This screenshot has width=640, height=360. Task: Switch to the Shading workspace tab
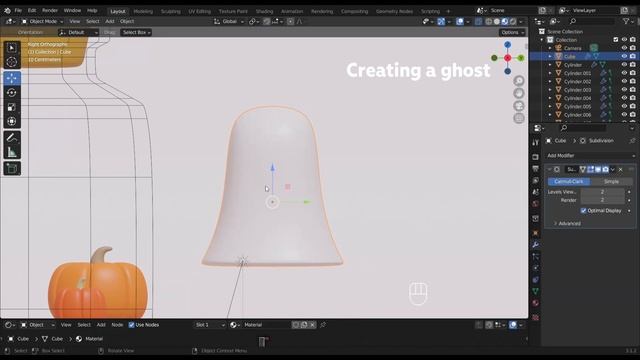[264, 11]
